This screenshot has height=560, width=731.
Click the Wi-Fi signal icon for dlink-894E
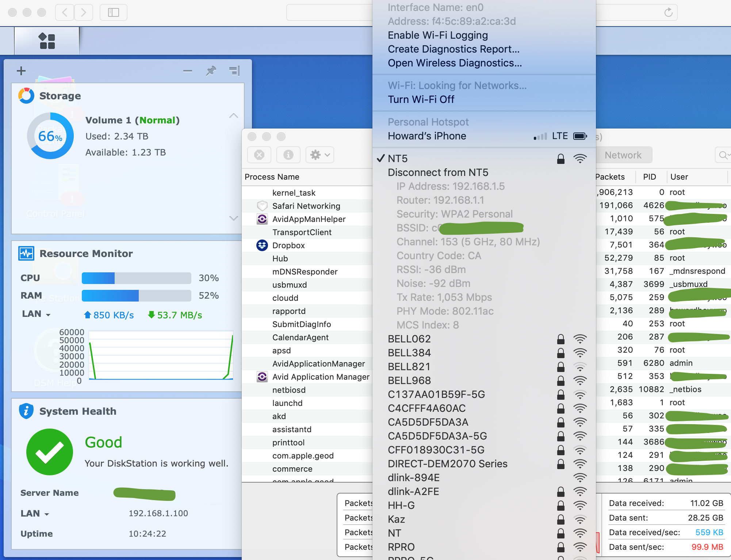(580, 477)
